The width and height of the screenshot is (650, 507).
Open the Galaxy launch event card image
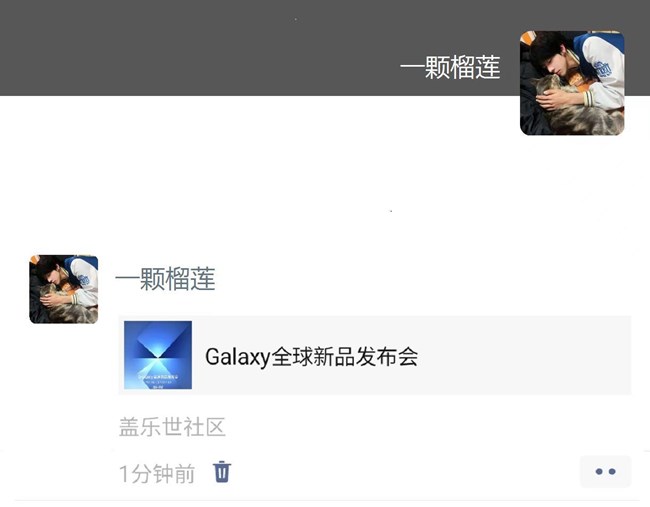[158, 355]
